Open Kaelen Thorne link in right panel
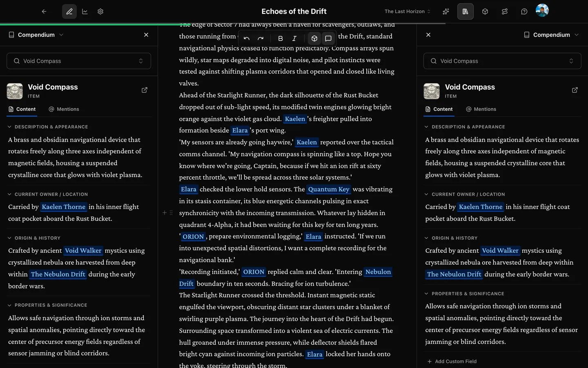 pyautogui.click(x=481, y=207)
